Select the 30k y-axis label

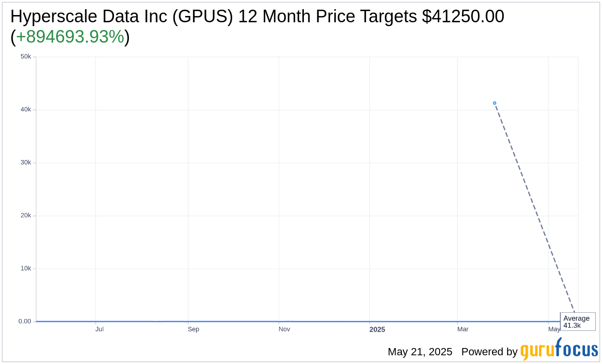click(x=26, y=163)
